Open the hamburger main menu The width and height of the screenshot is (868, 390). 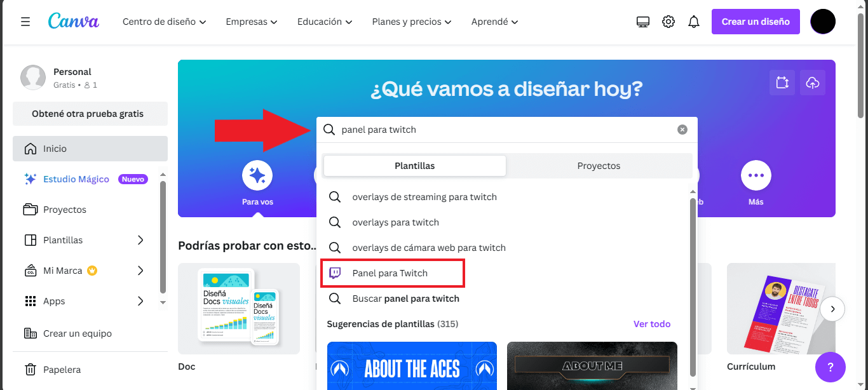25,22
